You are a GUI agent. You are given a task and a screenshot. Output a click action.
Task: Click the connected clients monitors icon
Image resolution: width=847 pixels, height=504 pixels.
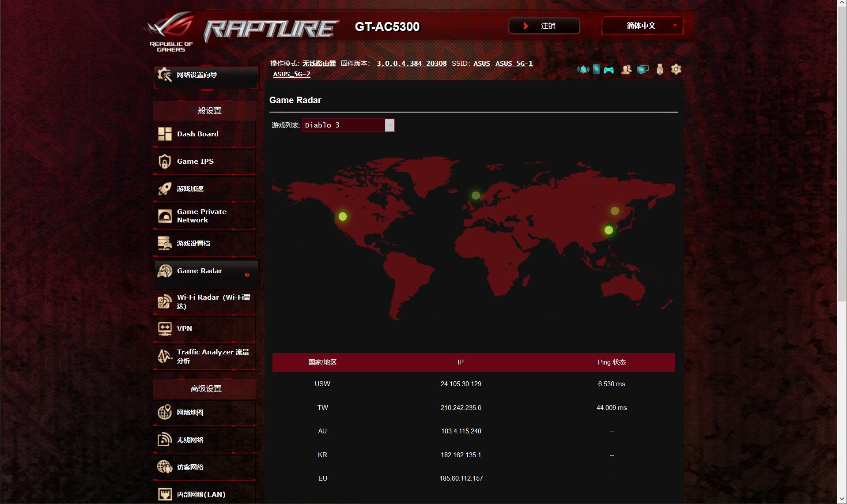coord(643,69)
